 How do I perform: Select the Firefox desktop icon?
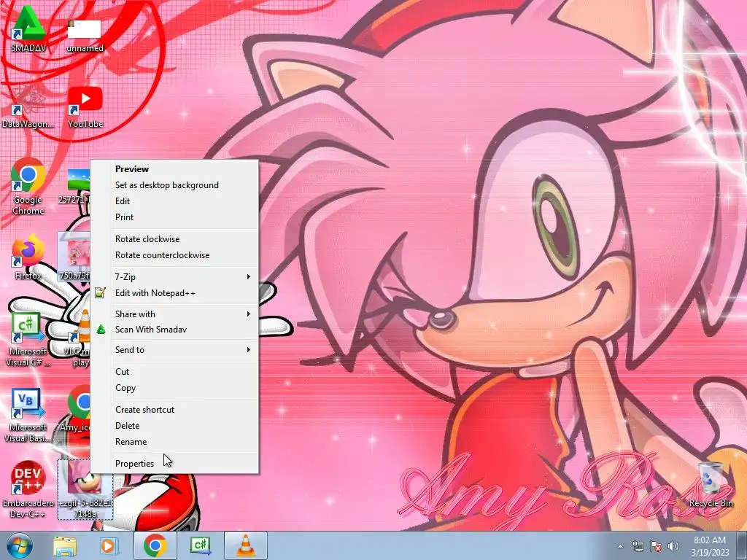[x=28, y=256]
